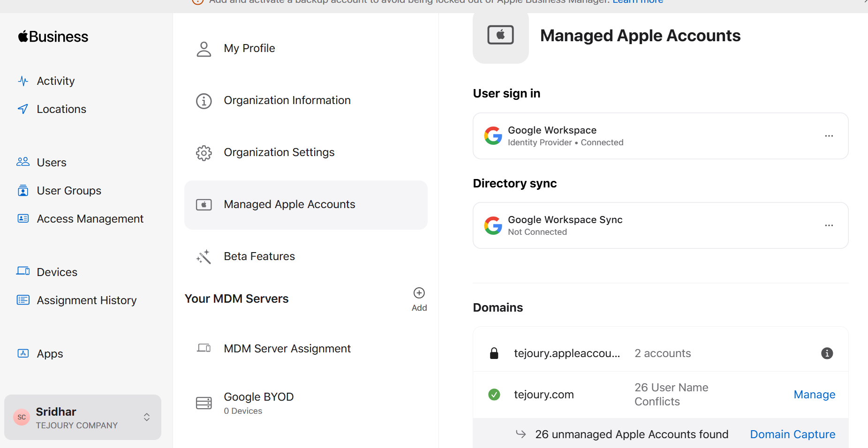The image size is (868, 448).
Task: Click the My Profile person icon
Action: click(204, 49)
